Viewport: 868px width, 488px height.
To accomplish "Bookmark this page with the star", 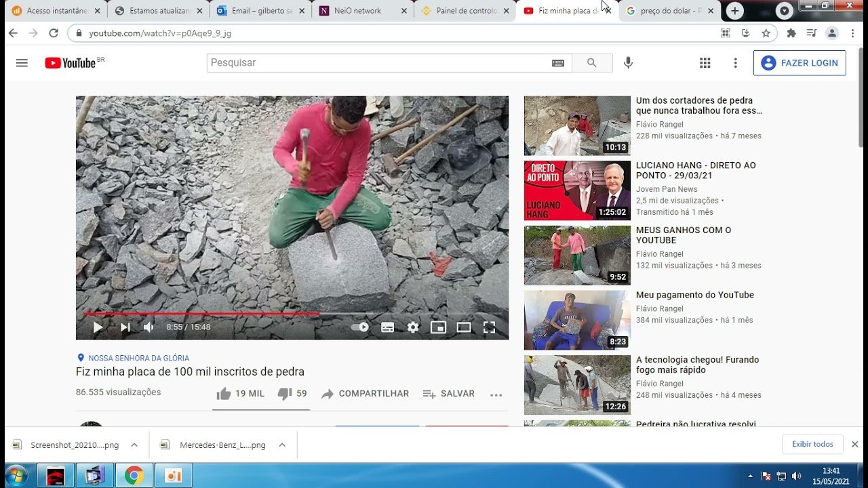I will click(x=766, y=33).
